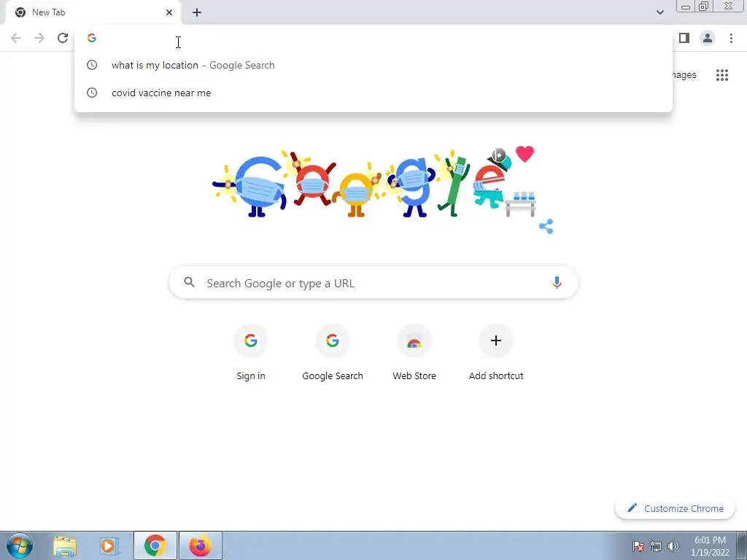747x560 pixels.
Task: Choose 'what is my location' suggestion
Action: pyautogui.click(x=373, y=65)
